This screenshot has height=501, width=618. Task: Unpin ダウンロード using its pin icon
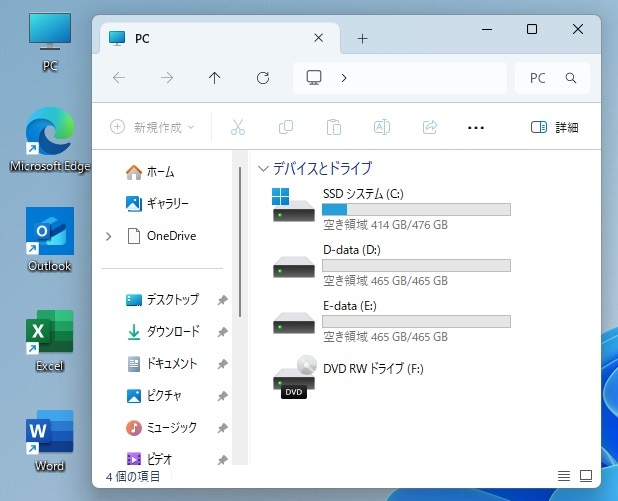pos(223,332)
